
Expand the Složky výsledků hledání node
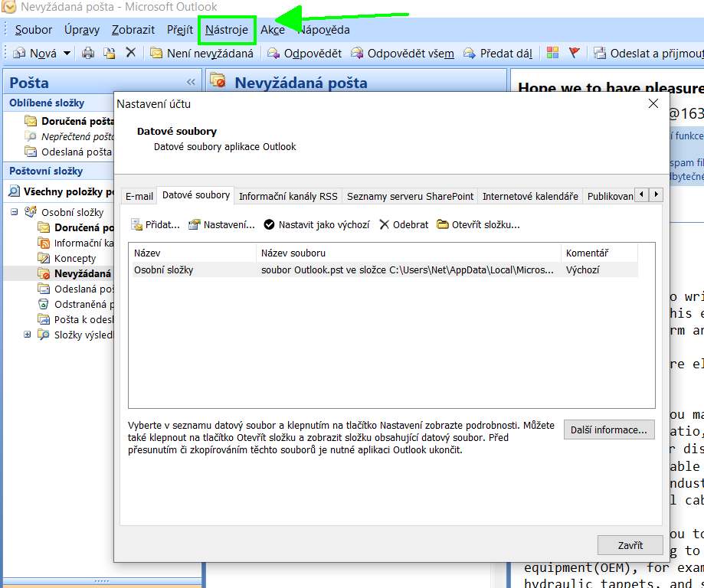coord(28,335)
